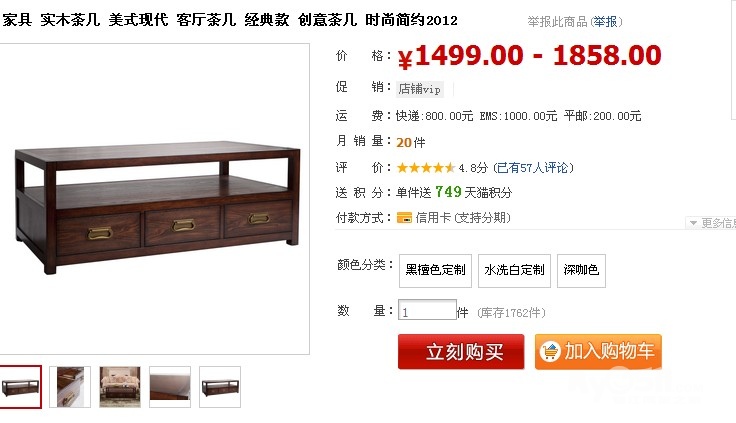The image size is (736, 423).
Task: Select the second drawer close-up thumbnail
Action: (x=70, y=387)
